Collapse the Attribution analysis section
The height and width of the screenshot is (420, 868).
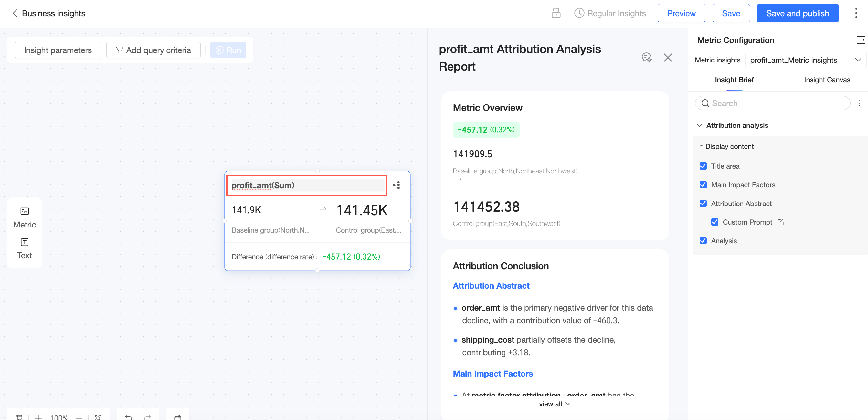[700, 125]
